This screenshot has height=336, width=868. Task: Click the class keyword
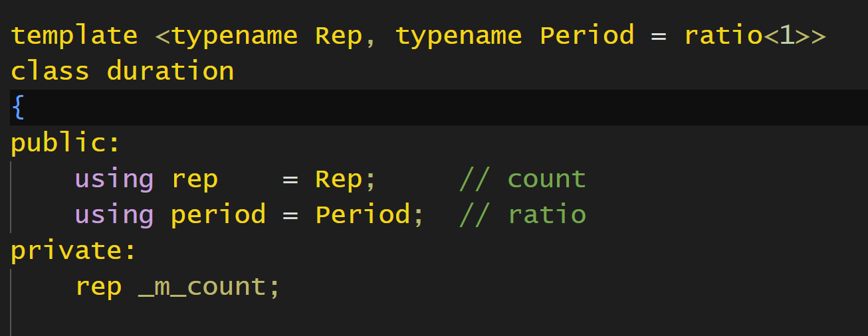tap(50, 71)
